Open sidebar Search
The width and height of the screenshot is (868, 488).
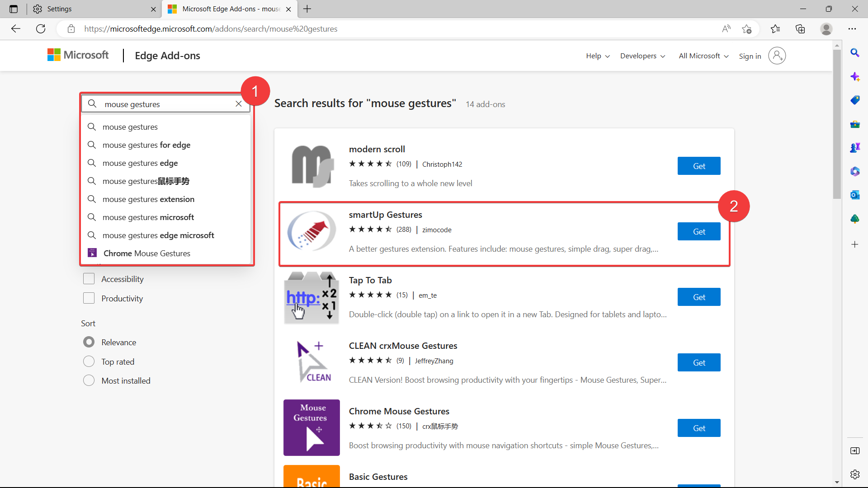tap(854, 53)
